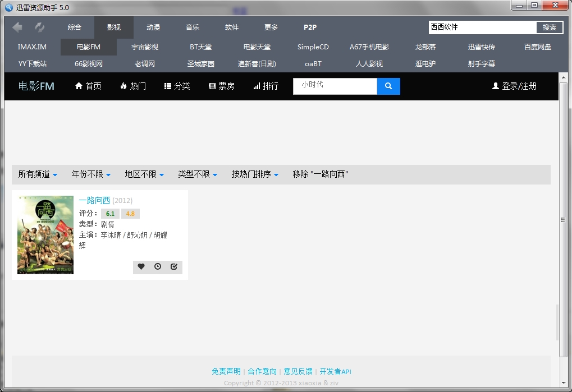Click the scrollbar down arrow
Viewport: 572px width, 392px height.
564,383
